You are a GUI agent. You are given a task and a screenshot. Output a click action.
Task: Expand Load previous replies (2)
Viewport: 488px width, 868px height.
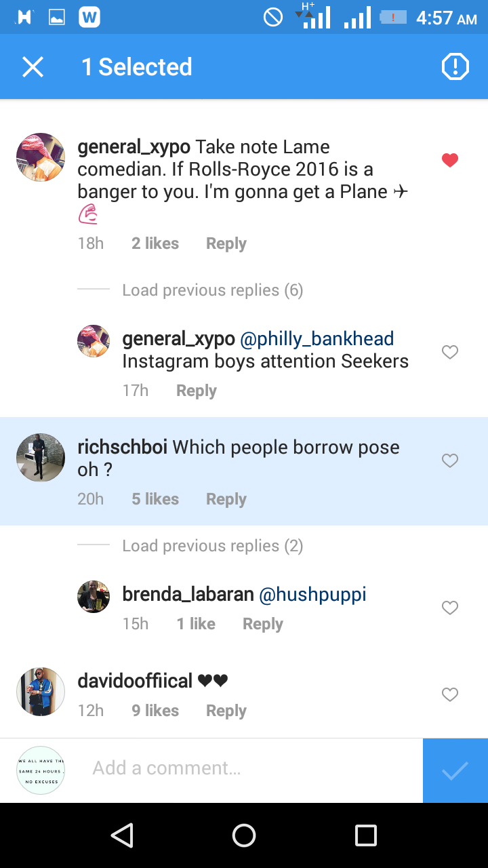(212, 546)
